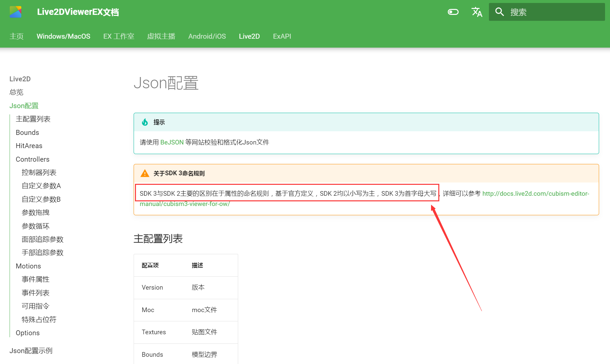The width and height of the screenshot is (610, 364).
Task: Go to HitAreas sidebar entry
Action: [29, 146]
